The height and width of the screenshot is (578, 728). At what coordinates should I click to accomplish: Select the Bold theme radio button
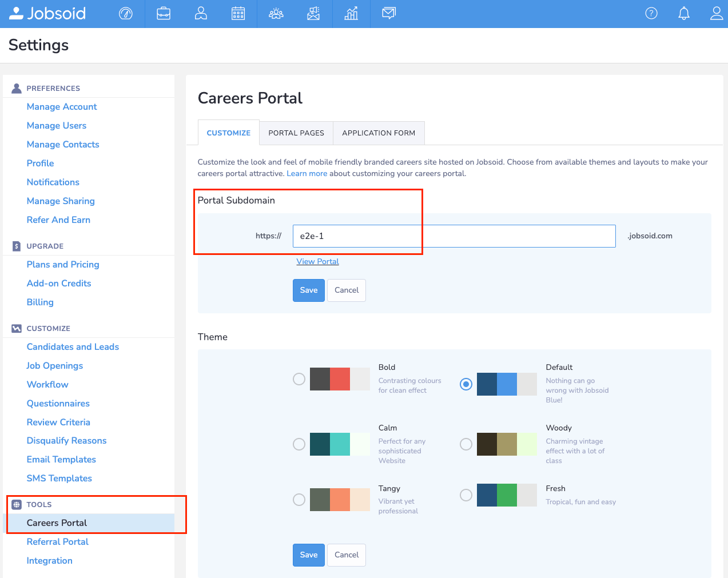[299, 379]
